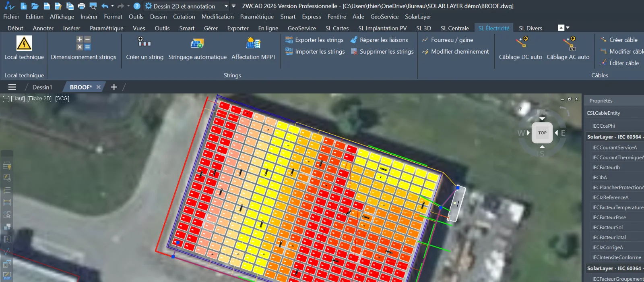
Task: Click Fourreau / gaine
Action: coord(447,40)
